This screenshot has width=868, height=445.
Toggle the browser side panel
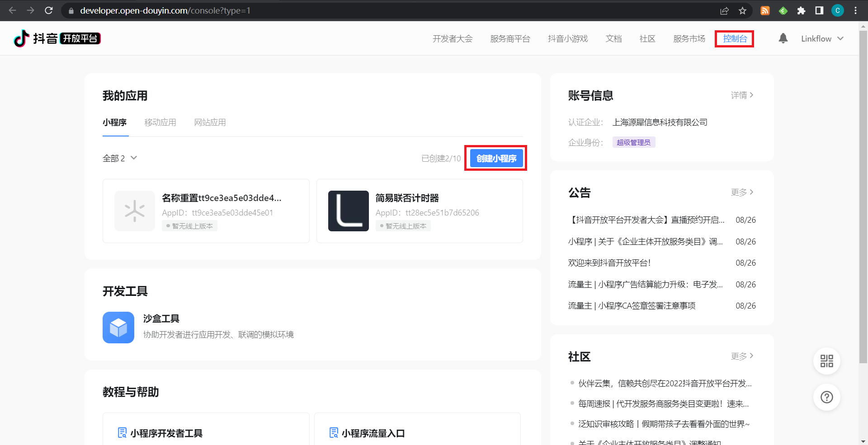click(x=819, y=10)
